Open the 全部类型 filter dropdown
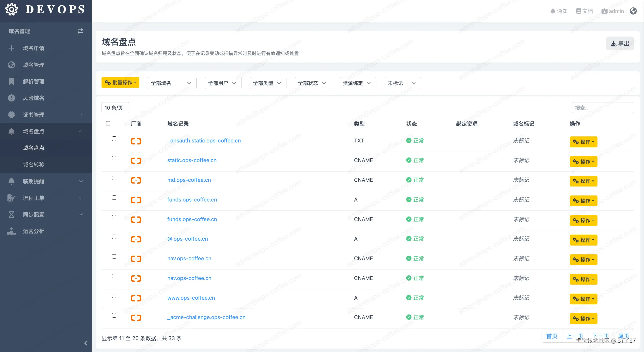The image size is (644, 352). tap(268, 83)
